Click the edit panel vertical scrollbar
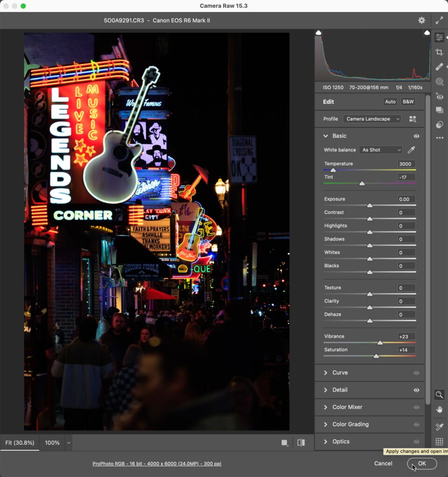 (x=427, y=250)
